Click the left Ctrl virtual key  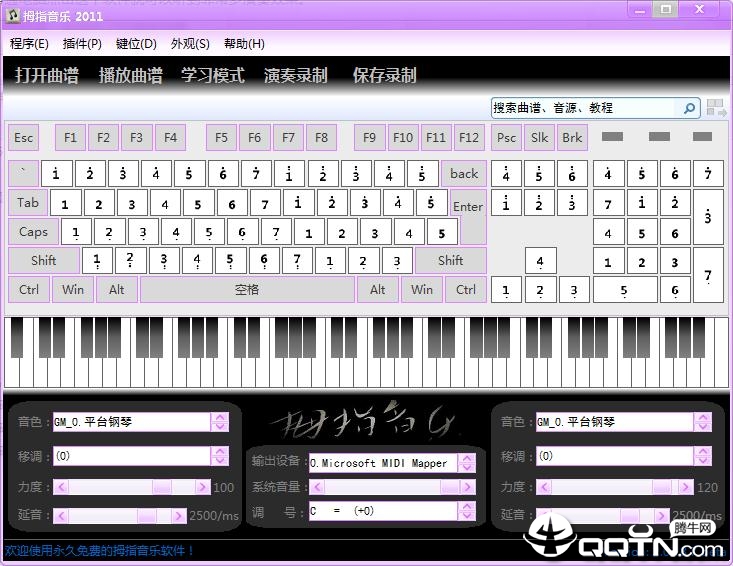[29, 290]
